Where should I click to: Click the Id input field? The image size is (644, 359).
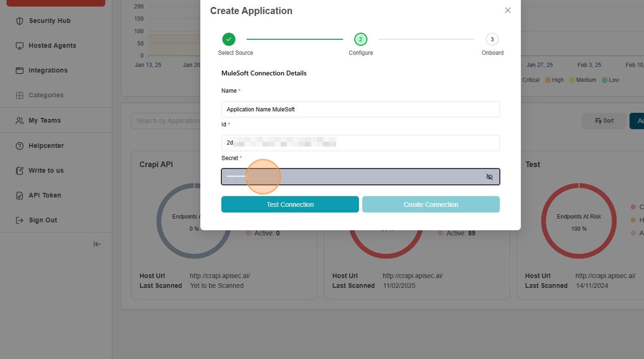coord(360,143)
